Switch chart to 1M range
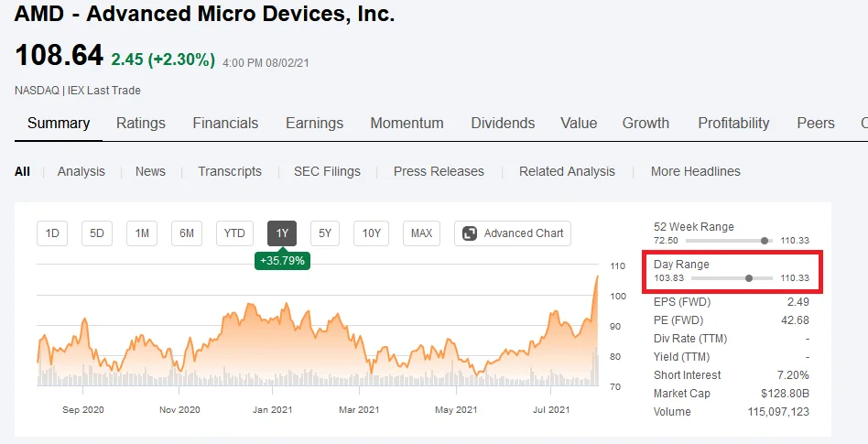This screenshot has height=444, width=868. pos(142,233)
